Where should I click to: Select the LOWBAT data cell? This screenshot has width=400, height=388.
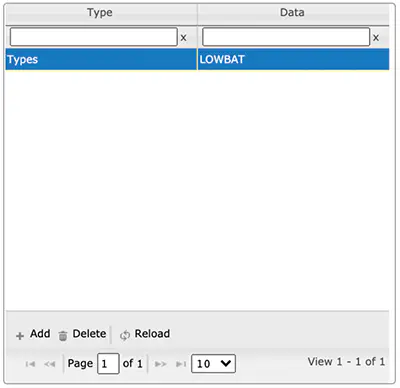coord(293,59)
